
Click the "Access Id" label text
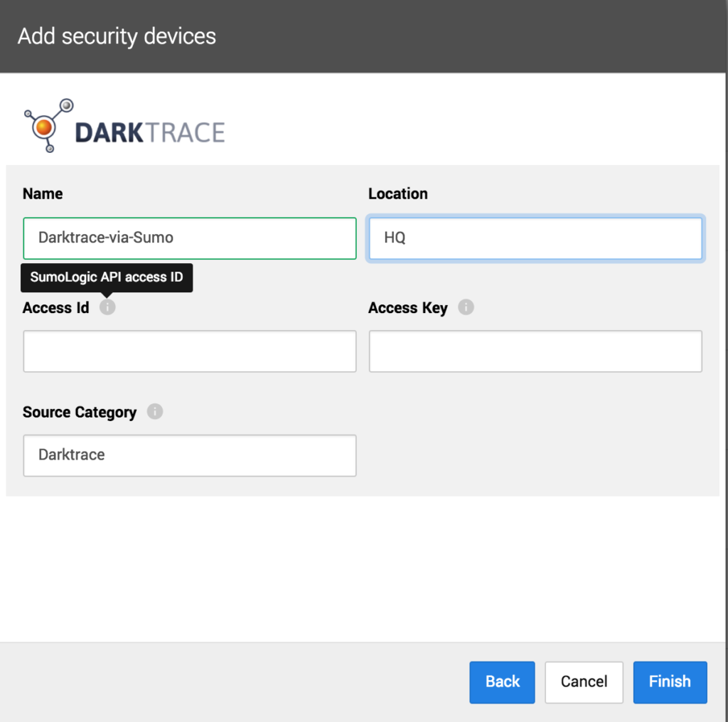pyautogui.click(x=55, y=307)
